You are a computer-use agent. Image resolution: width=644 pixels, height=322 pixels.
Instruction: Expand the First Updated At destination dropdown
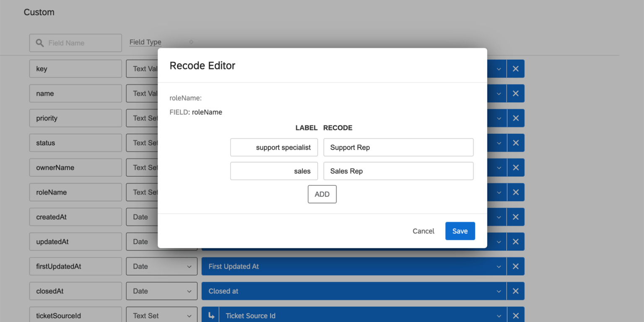499,266
